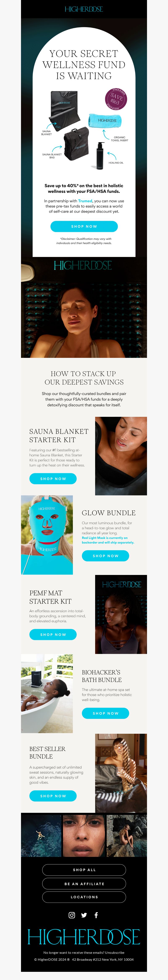
Task: Open the Facebook icon in footer
Action: pos(96,915)
